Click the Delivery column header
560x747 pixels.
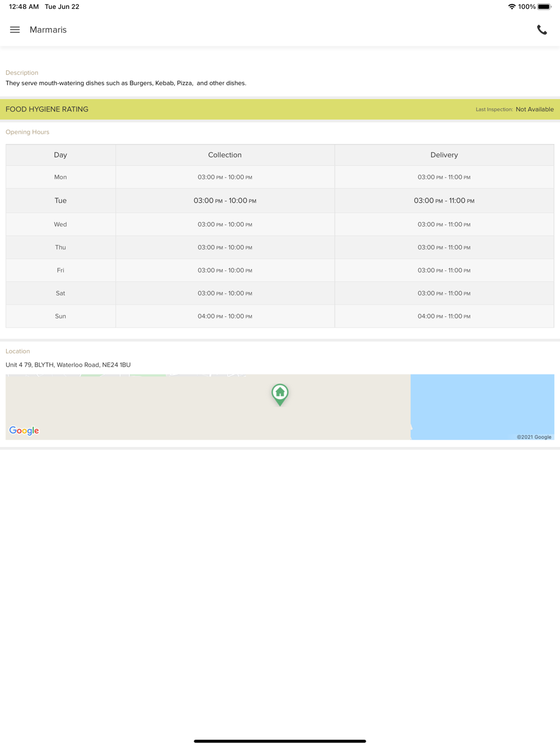444,155
